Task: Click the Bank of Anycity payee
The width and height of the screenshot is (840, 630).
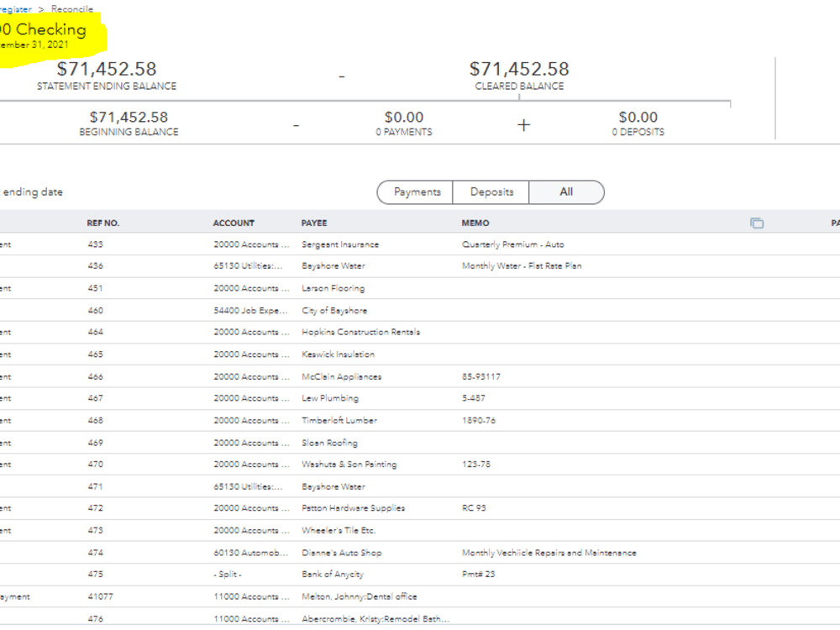Action: click(332, 575)
